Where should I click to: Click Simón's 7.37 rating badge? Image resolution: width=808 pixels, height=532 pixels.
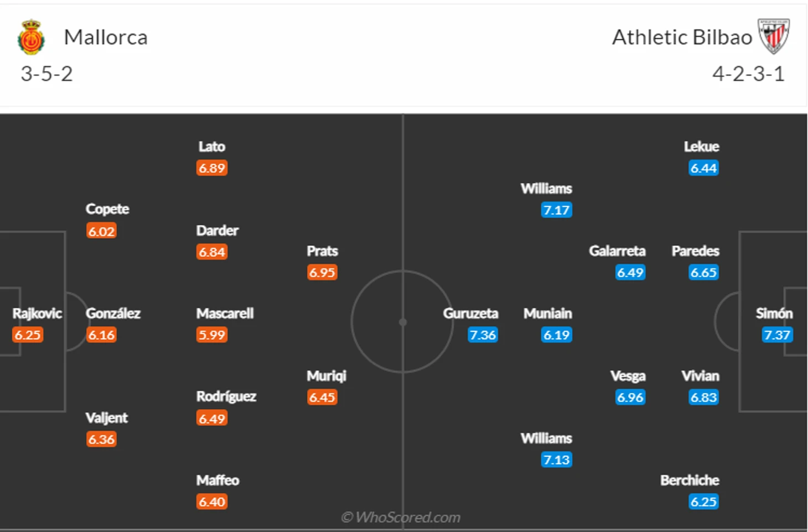[x=777, y=335]
